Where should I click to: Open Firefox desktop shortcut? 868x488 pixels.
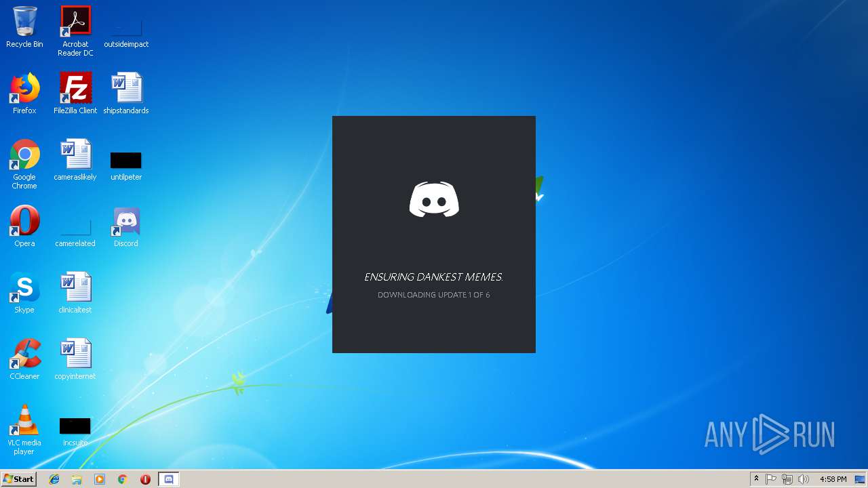click(x=24, y=94)
